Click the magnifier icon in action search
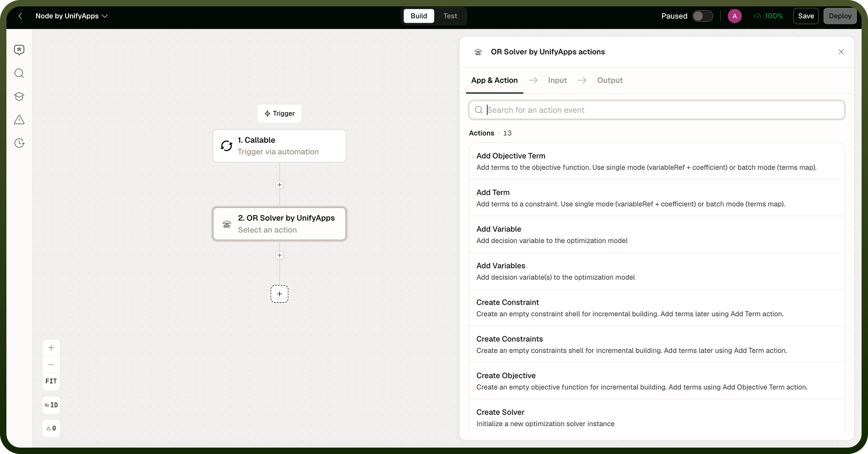 pyautogui.click(x=479, y=110)
